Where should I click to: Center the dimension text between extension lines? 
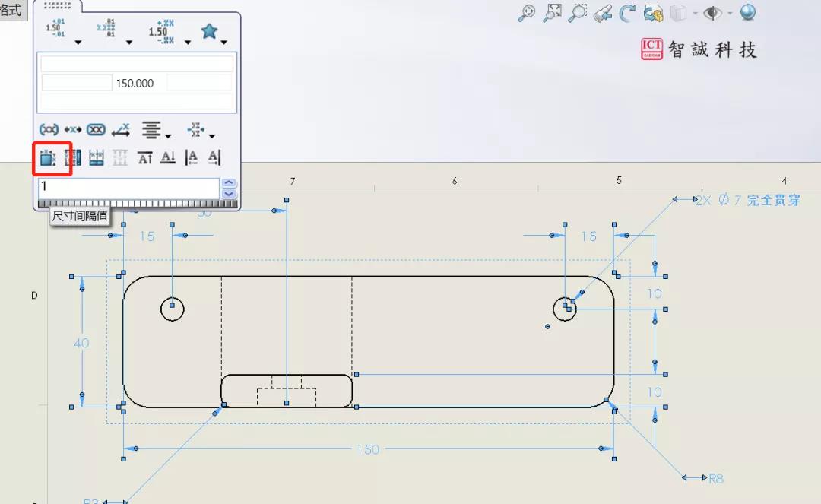coord(73,129)
